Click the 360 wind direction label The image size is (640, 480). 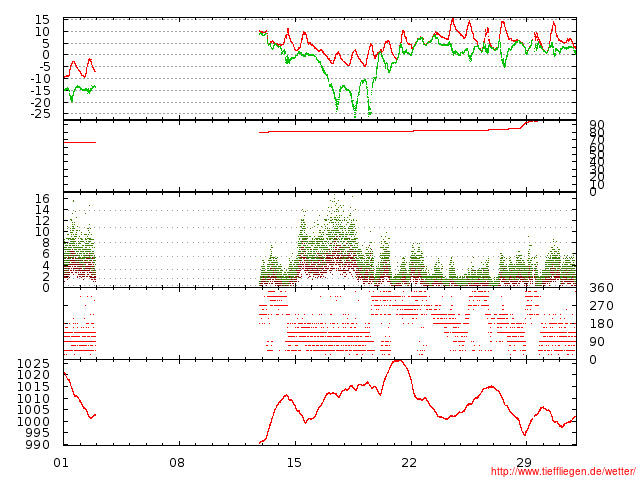[601, 288]
